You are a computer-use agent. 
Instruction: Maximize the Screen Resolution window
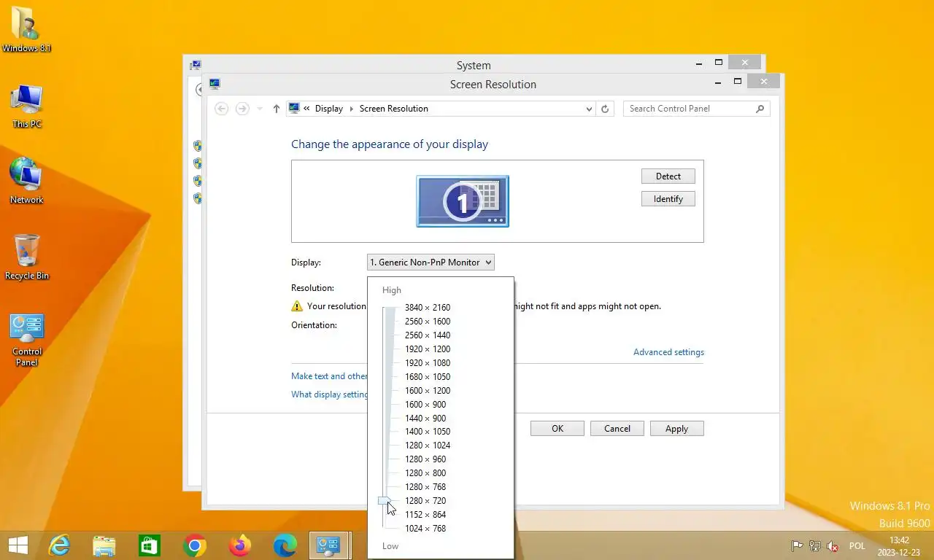pyautogui.click(x=738, y=81)
